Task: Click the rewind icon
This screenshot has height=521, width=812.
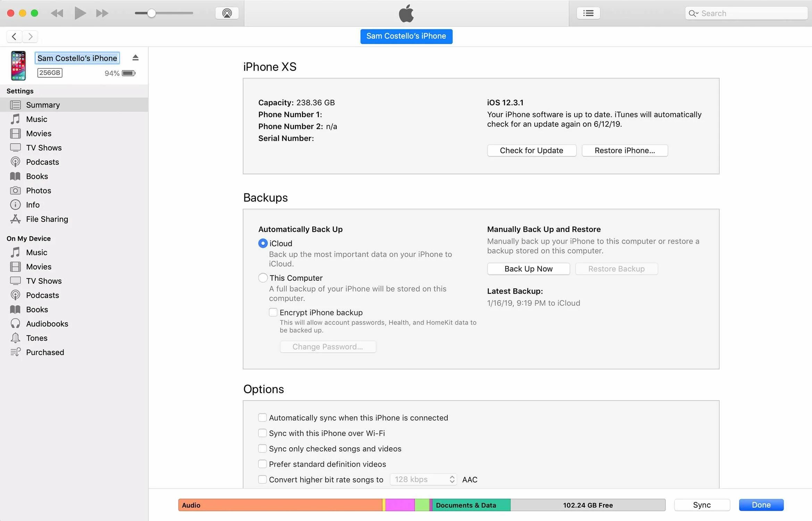Action: tap(57, 13)
